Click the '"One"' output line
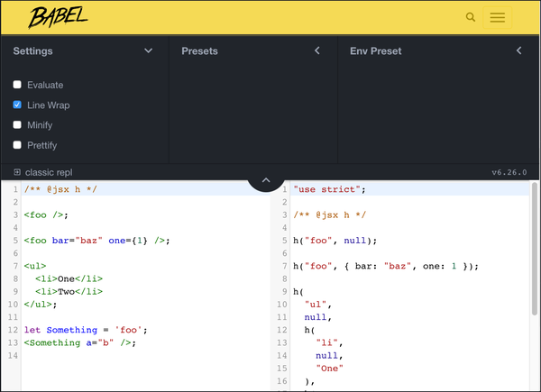The height and width of the screenshot is (392, 541). tap(329, 369)
